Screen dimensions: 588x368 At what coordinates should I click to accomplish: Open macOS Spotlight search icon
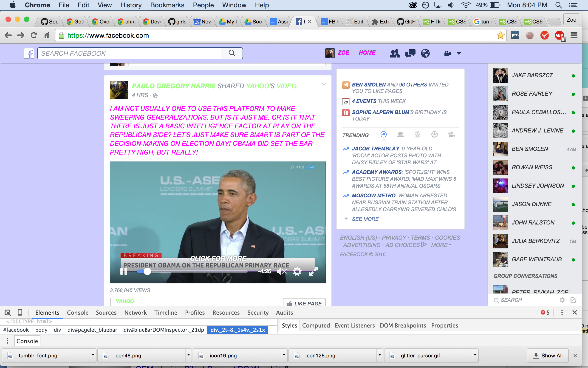tap(559, 5)
